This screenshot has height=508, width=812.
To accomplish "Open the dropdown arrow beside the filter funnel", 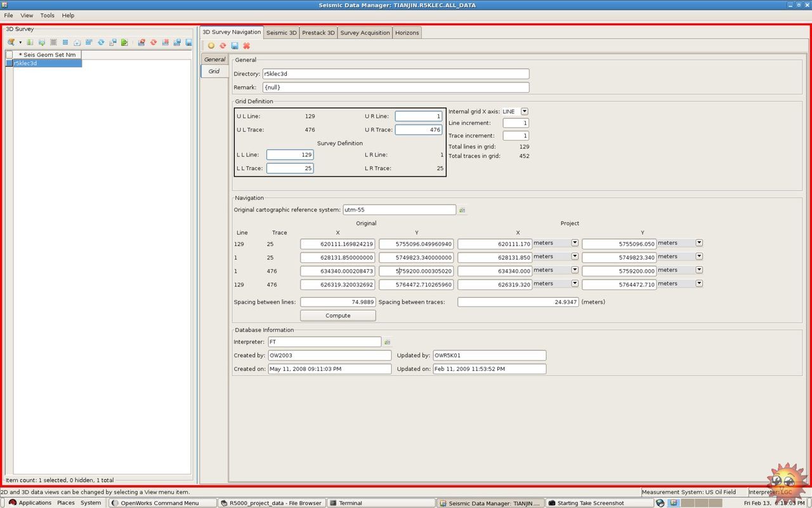I will (20, 43).
